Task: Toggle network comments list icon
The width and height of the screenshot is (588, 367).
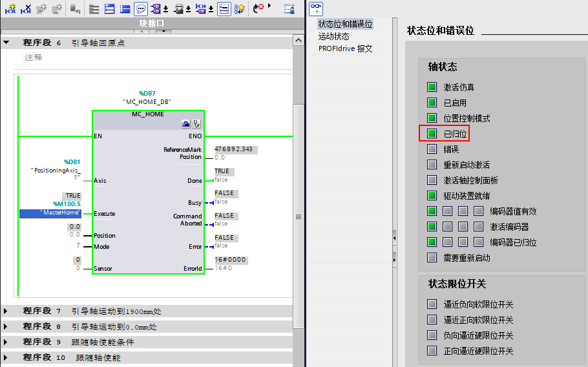Action: tap(224, 8)
